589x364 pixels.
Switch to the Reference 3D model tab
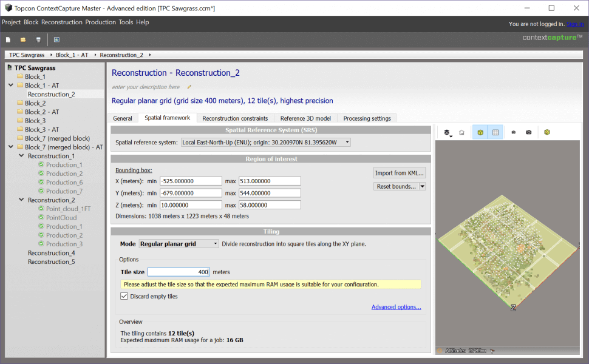[305, 118]
